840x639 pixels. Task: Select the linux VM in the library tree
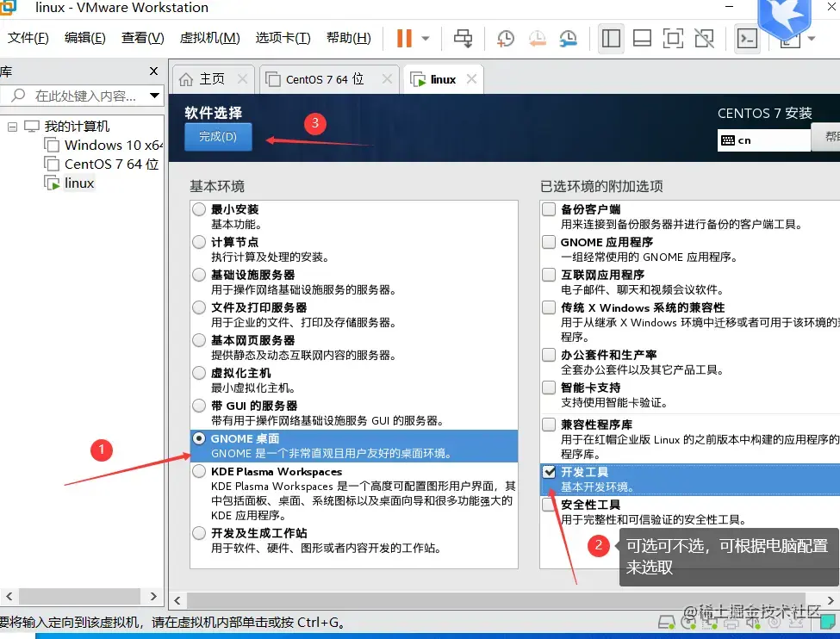click(x=70, y=183)
